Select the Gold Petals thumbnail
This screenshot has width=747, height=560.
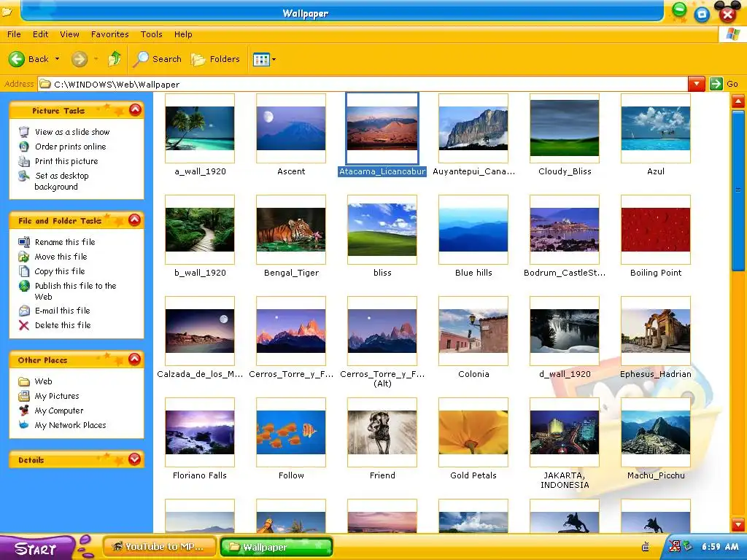(x=473, y=432)
